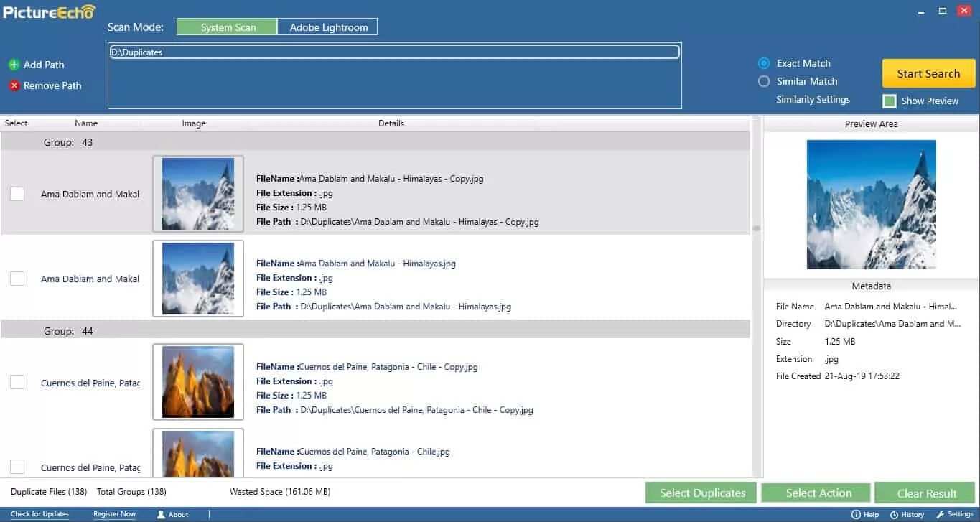Click the Preview Area header

[x=872, y=123]
